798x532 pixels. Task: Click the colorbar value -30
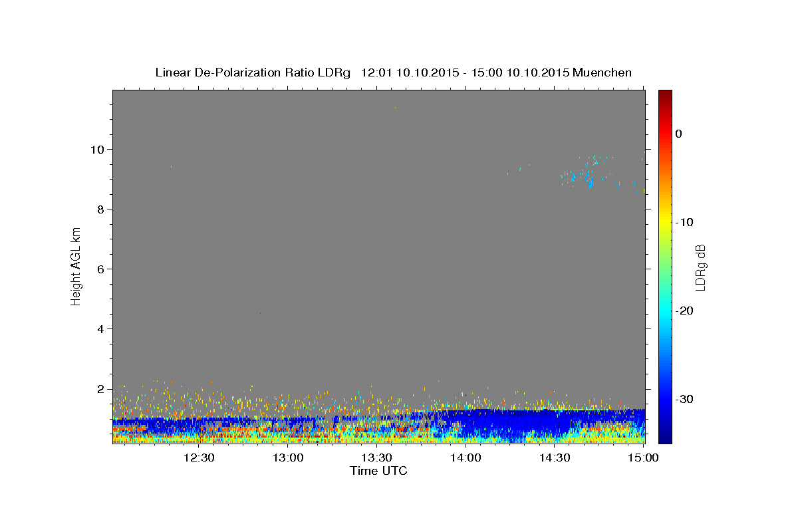(684, 399)
